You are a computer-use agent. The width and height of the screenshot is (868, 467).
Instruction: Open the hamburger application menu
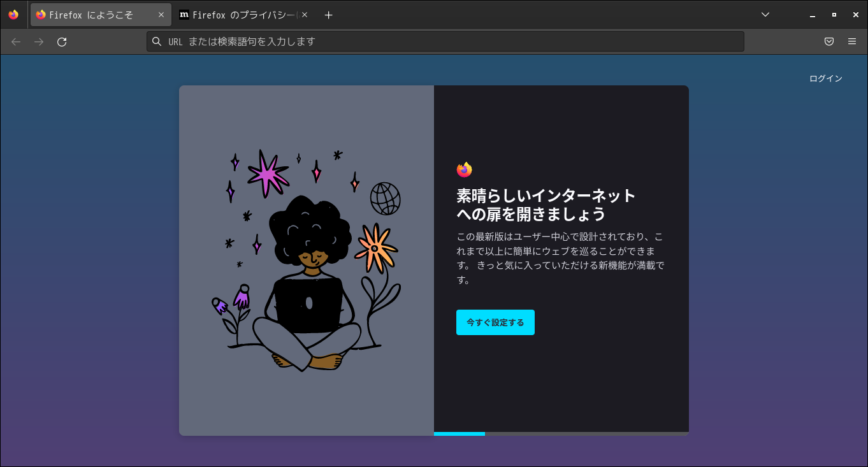coord(852,41)
